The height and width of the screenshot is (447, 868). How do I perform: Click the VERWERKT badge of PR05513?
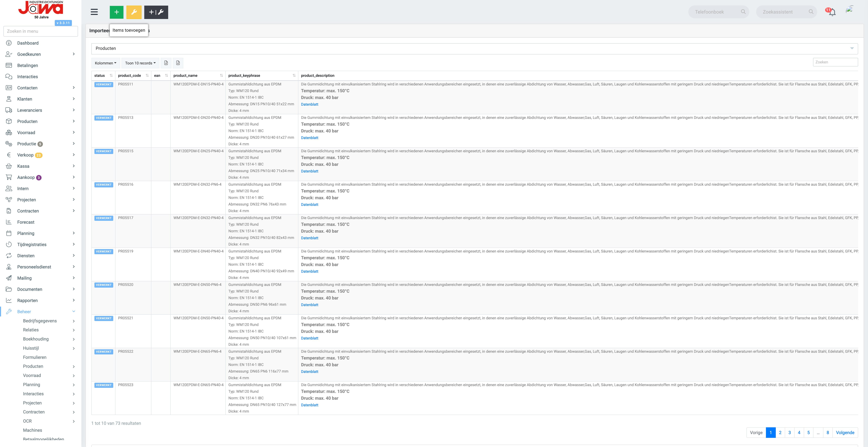pyautogui.click(x=103, y=118)
